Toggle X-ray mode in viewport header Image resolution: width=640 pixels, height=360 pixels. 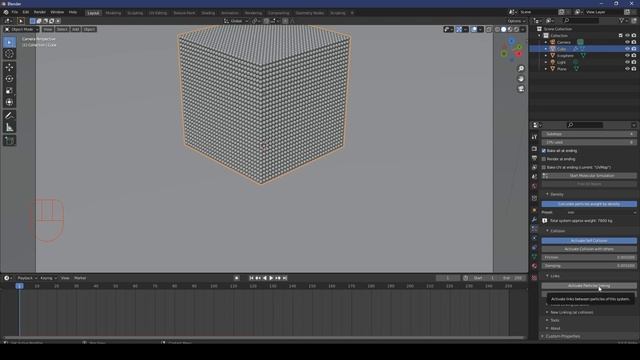[x=489, y=29]
